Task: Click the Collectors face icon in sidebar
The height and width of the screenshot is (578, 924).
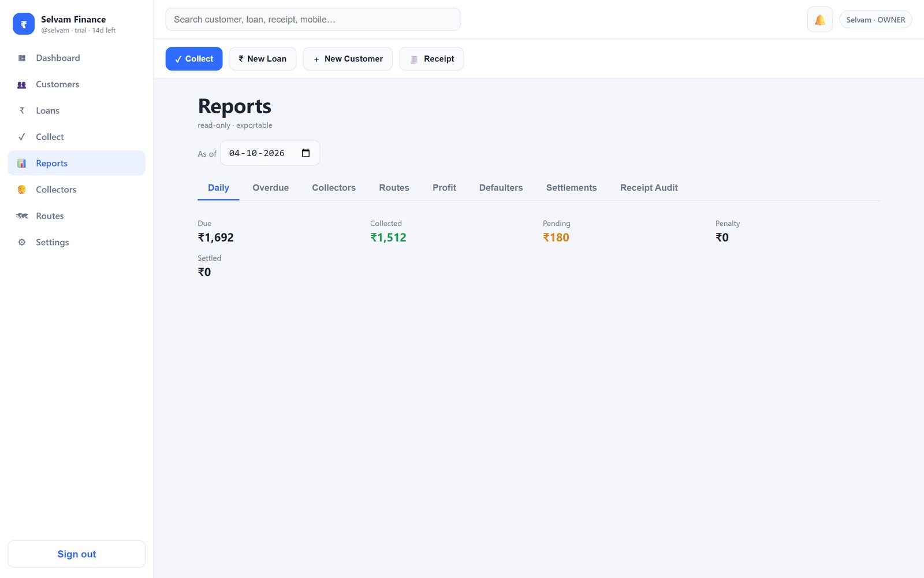Action: [22, 190]
